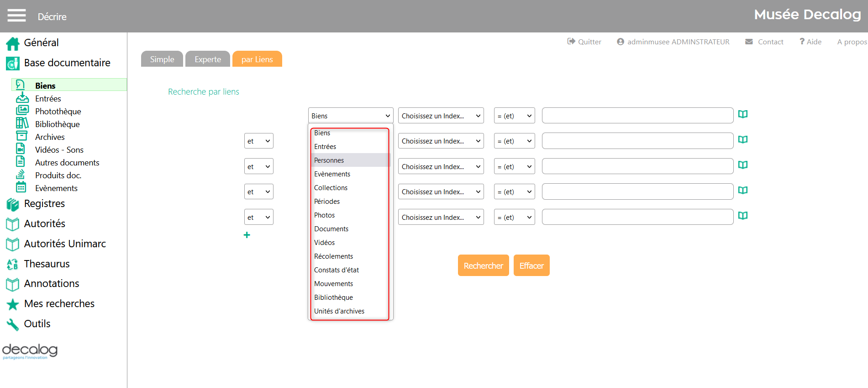Expand the first '= (et)' operator dropdown

514,116
